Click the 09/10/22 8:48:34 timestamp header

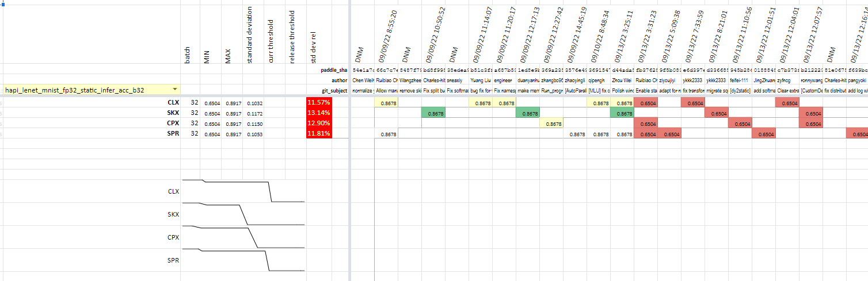point(600,36)
